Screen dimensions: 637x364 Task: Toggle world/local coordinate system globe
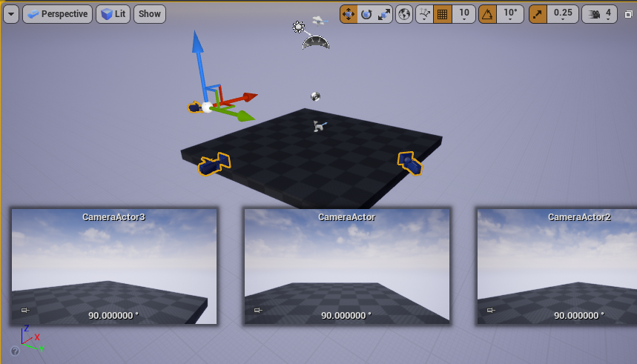pos(404,14)
